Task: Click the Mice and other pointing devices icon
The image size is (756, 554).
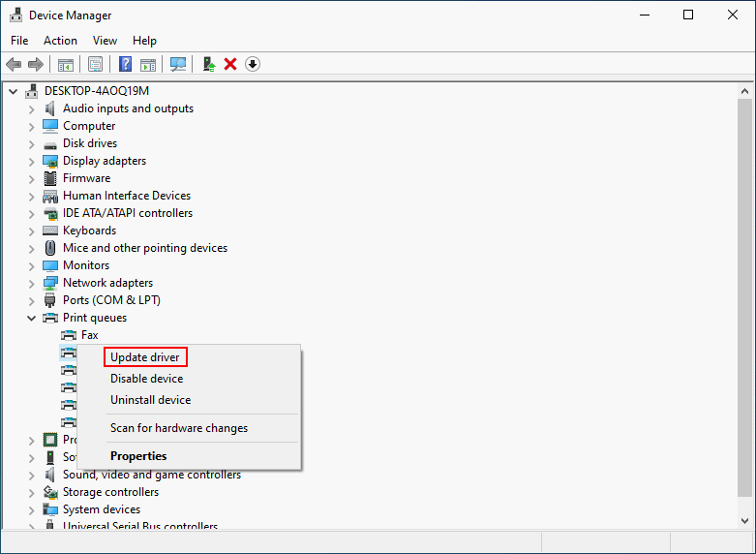Action: pyautogui.click(x=50, y=248)
